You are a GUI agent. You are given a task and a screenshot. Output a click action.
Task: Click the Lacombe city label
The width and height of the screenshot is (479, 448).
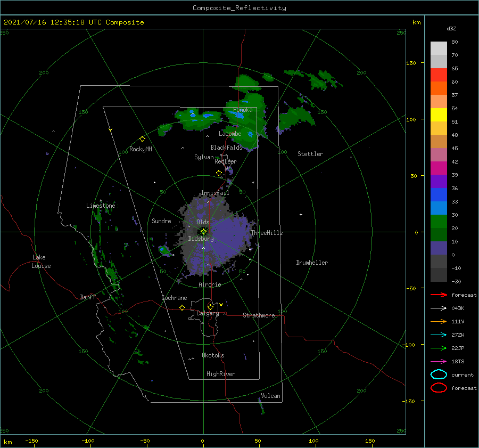pos(230,134)
